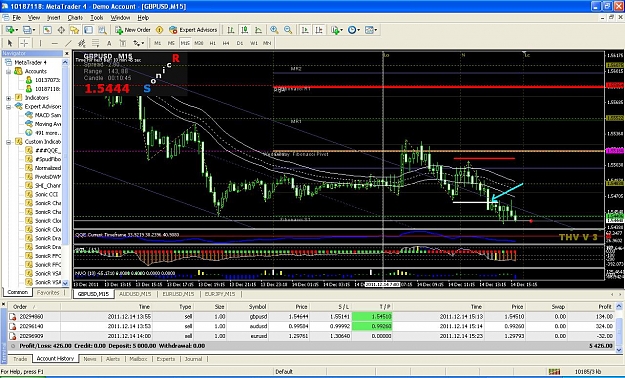The height and width of the screenshot is (378, 625).
Task: Draw a horizontal line tool
Action: coord(55,43)
